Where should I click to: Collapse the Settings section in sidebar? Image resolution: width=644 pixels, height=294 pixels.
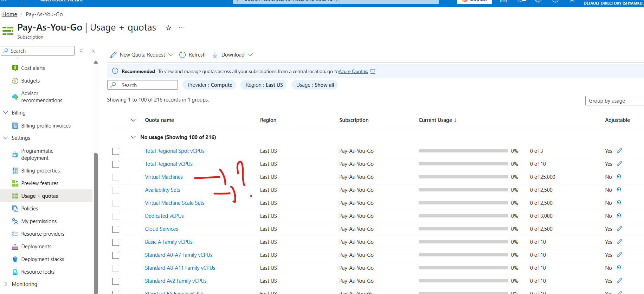click(5, 138)
